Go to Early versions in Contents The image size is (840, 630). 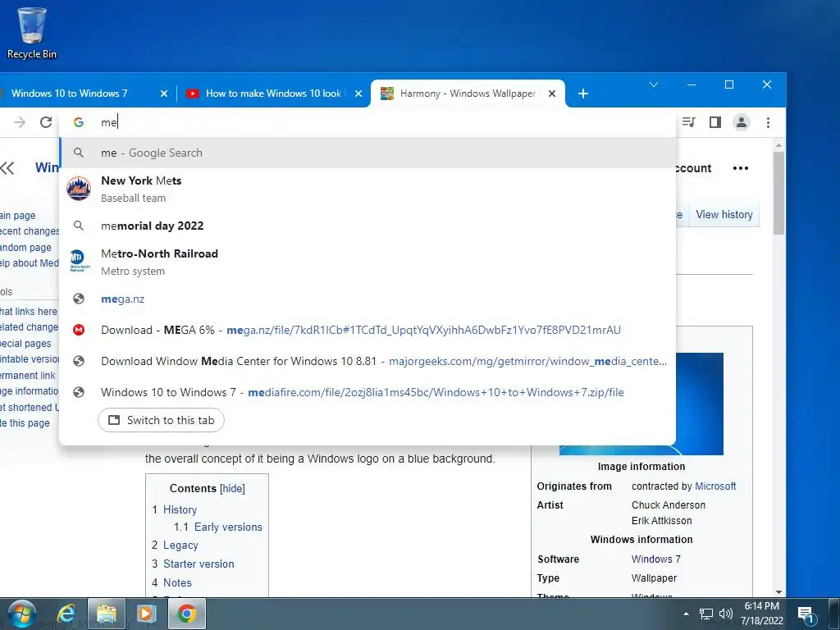tap(228, 527)
